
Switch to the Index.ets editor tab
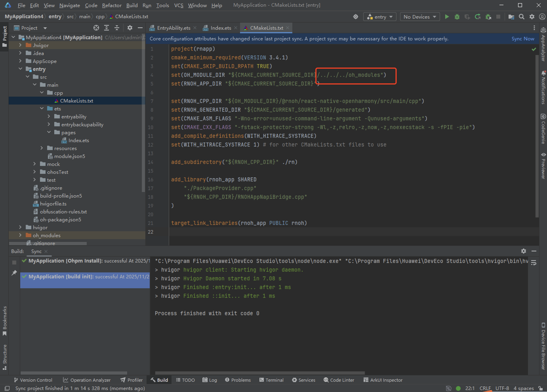click(220, 28)
